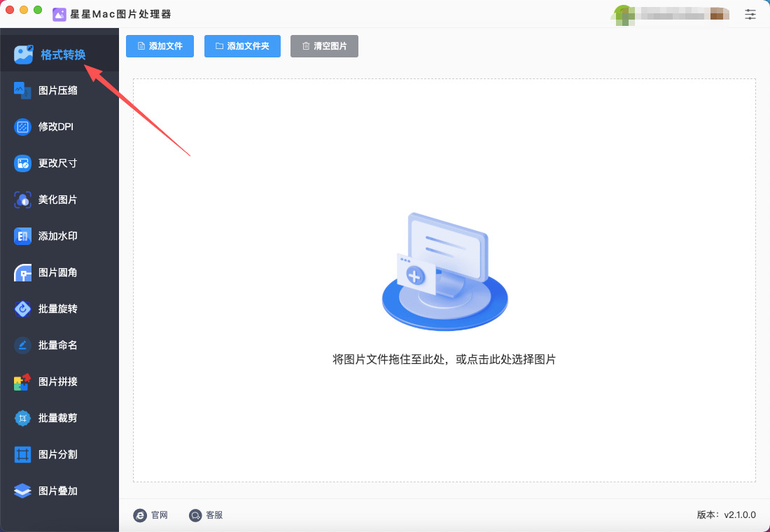Switch to 图片压缩 menu label

click(x=58, y=90)
